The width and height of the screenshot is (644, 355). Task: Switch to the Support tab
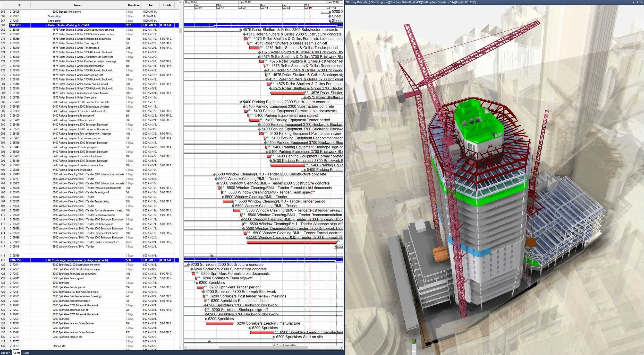tap(5, 353)
